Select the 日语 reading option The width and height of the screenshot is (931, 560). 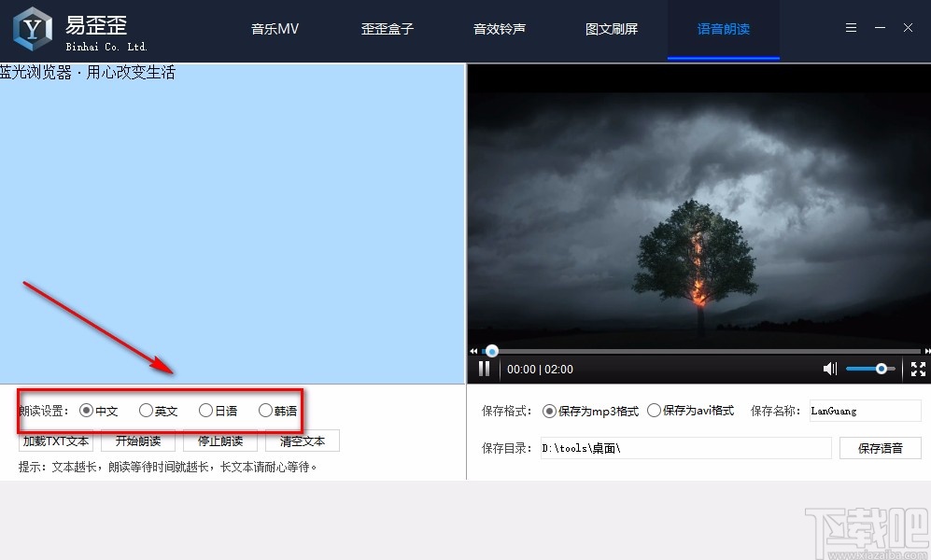(205, 410)
